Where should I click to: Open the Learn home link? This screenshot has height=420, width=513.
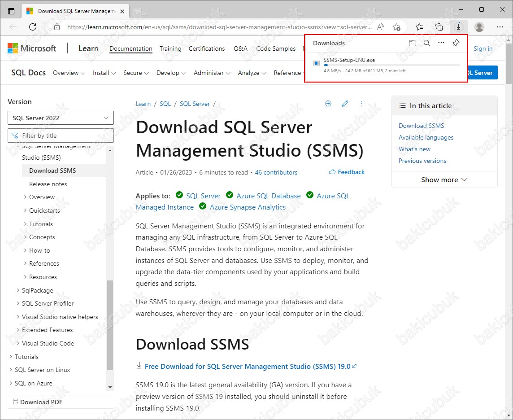point(88,48)
